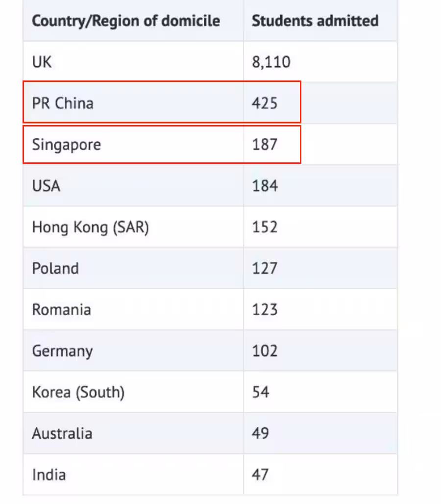
Task: Select the Germany row label
Action: [62, 352]
